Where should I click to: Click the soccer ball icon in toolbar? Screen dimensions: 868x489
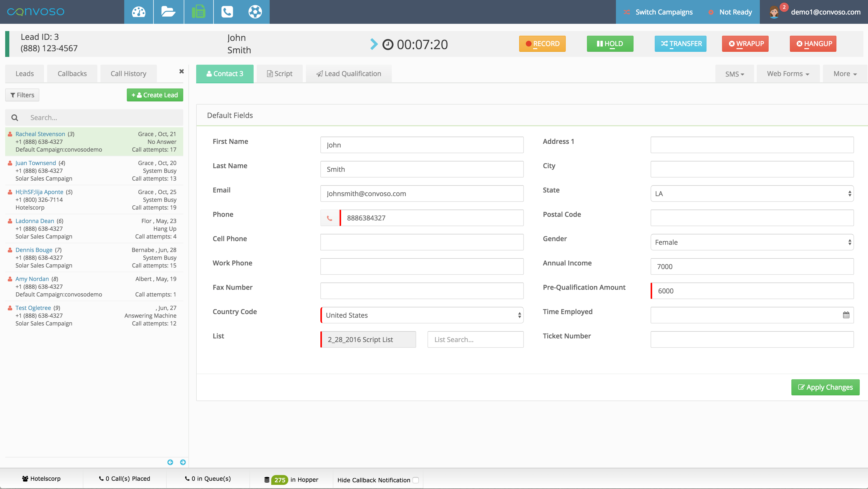[x=255, y=12]
